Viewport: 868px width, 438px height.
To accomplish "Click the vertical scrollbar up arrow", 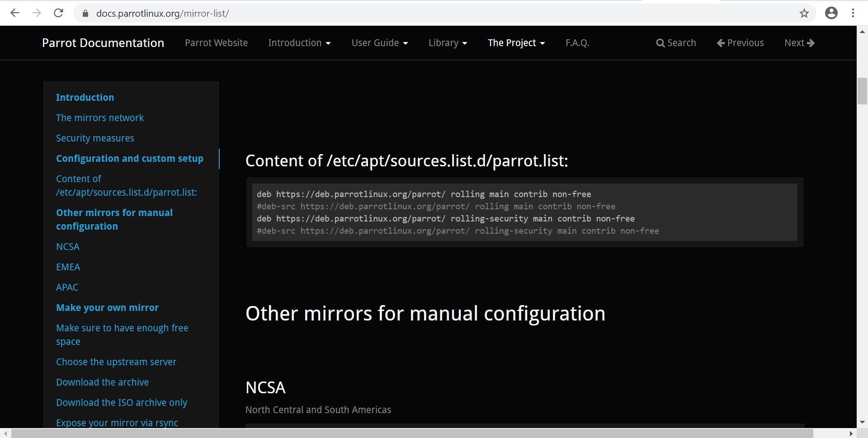I will coord(862,32).
